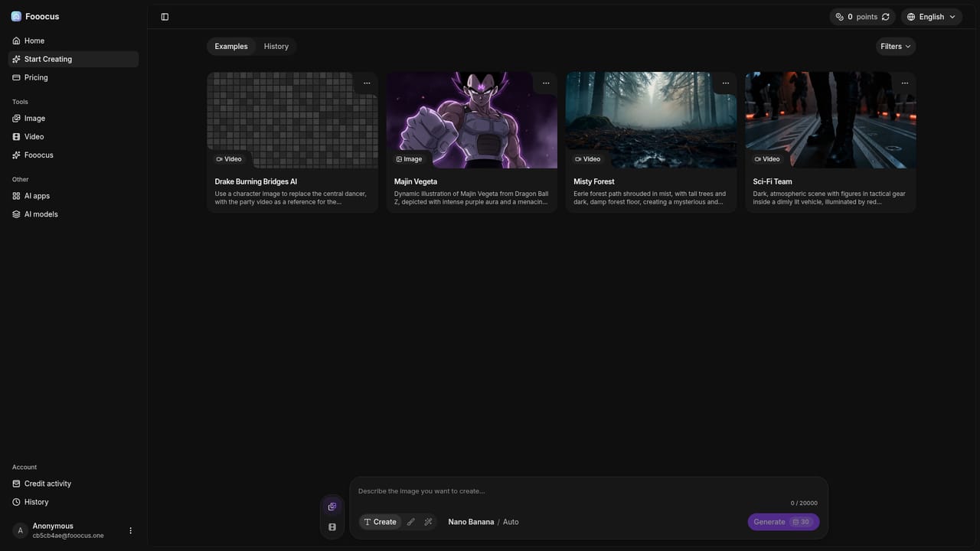
Task: Open Anonymous account options menu
Action: click(x=130, y=530)
